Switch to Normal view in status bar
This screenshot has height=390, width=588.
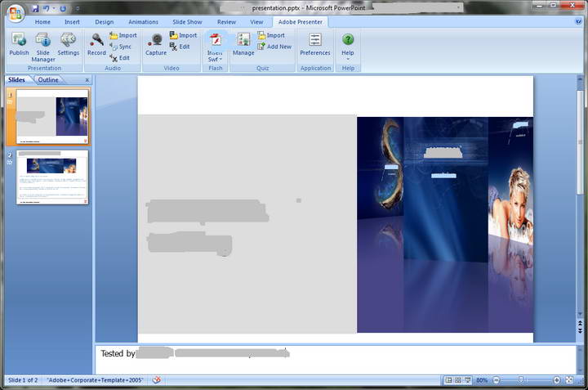[448, 381]
